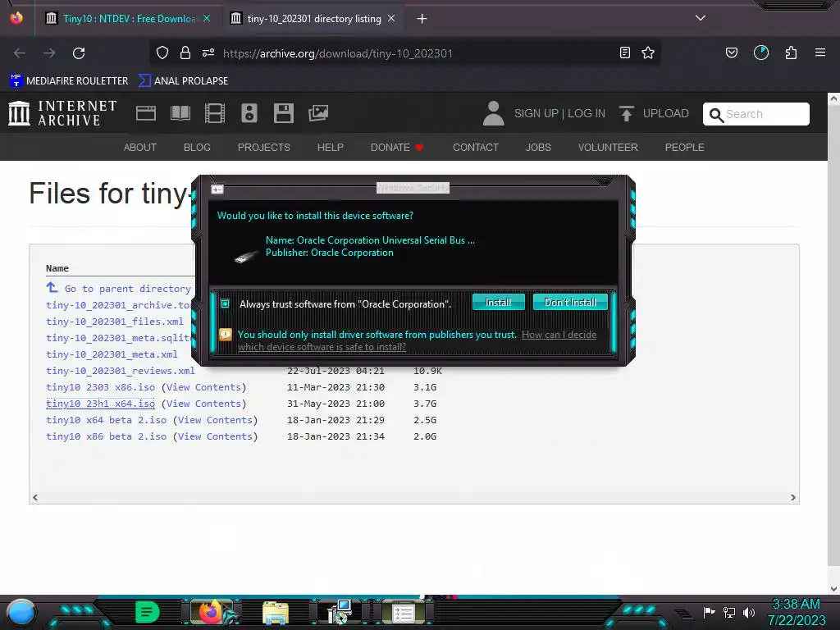Viewport: 840px width, 630px height.
Task: Click the Start orb on taskbar
Action: [21, 612]
